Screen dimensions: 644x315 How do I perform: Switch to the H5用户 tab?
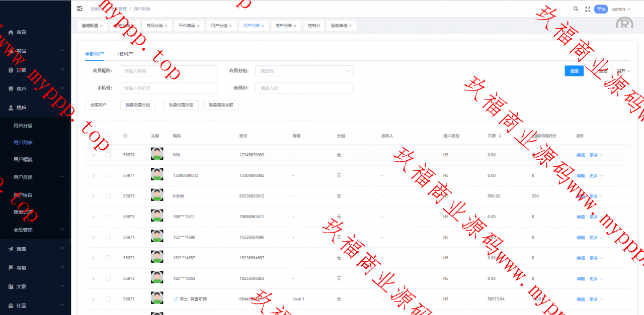pyautogui.click(x=125, y=54)
